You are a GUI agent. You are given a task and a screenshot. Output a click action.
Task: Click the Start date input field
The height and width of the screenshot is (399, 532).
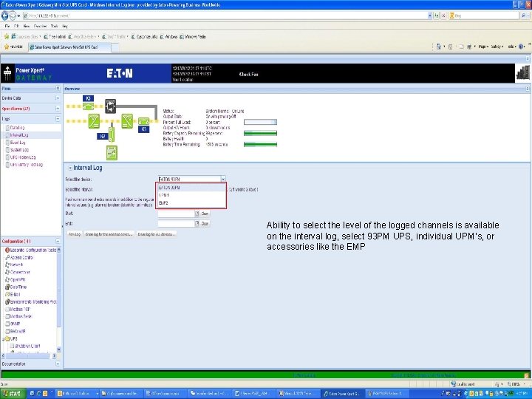click(176, 214)
